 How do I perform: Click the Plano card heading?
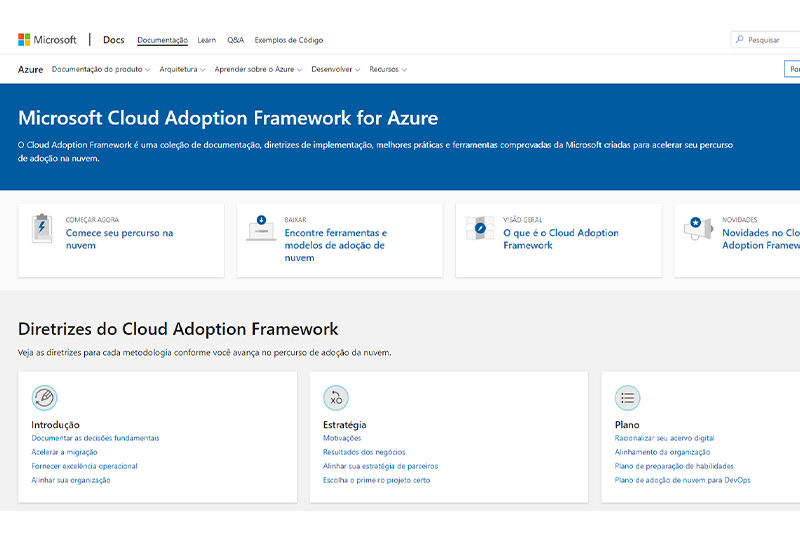coord(627,424)
